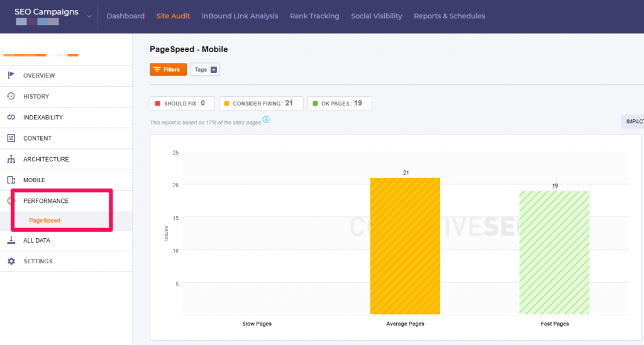
Task: Open Reports & Schedules tab
Action: 449,16
